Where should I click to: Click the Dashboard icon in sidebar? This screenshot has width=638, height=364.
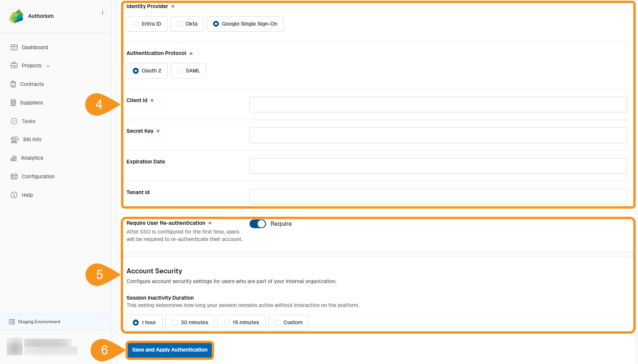tap(14, 48)
